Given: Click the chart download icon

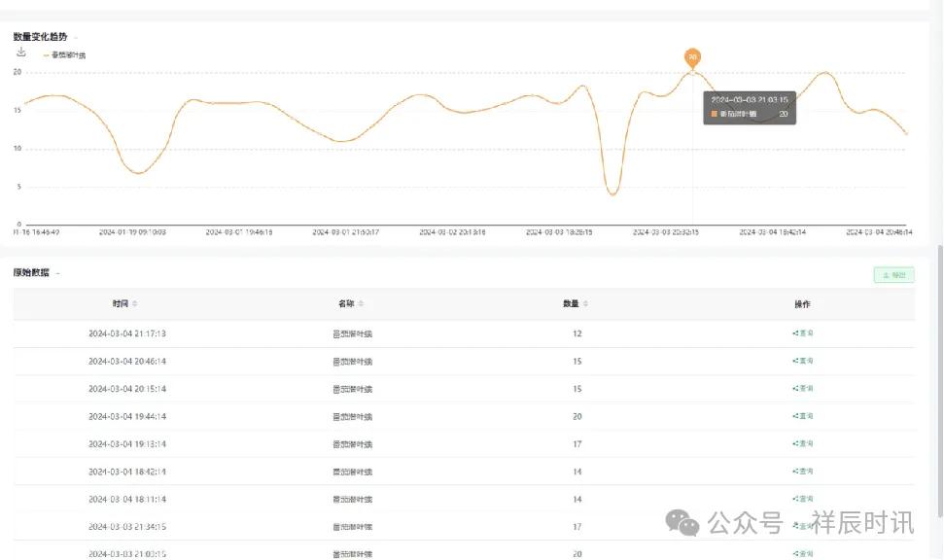Looking at the screenshot, I should [x=21, y=52].
